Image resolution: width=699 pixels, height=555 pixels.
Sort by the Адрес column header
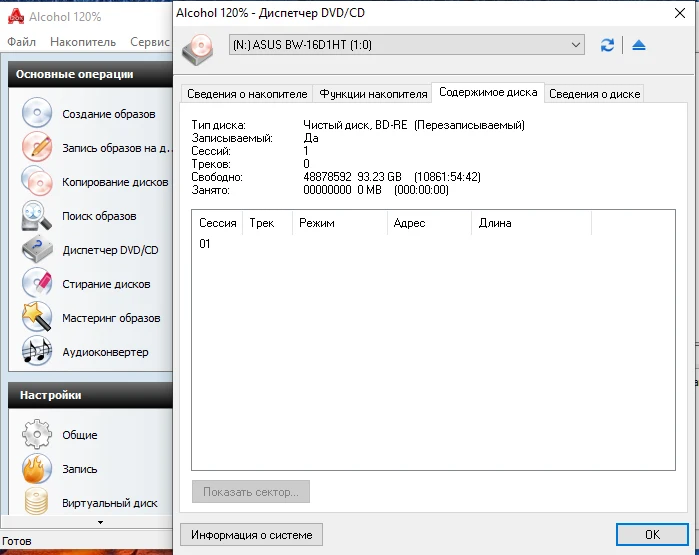[x=429, y=223]
